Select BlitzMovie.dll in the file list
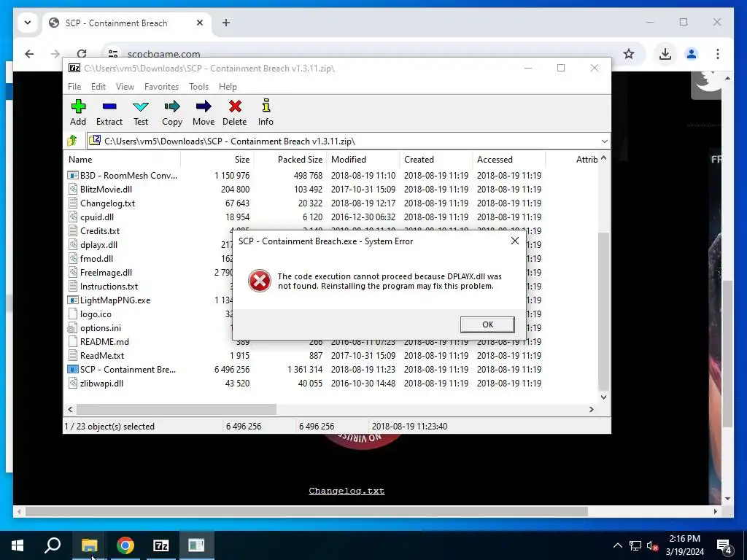The image size is (747, 560). [x=106, y=189]
